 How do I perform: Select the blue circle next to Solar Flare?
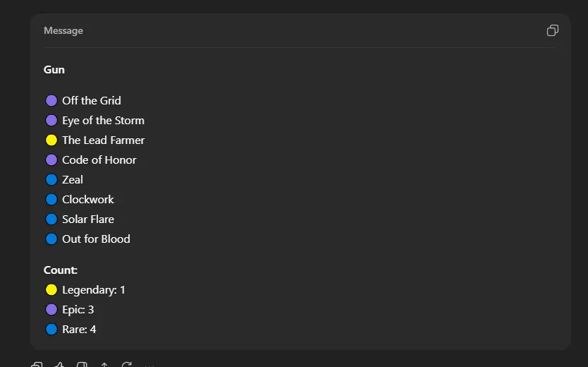[x=51, y=219]
